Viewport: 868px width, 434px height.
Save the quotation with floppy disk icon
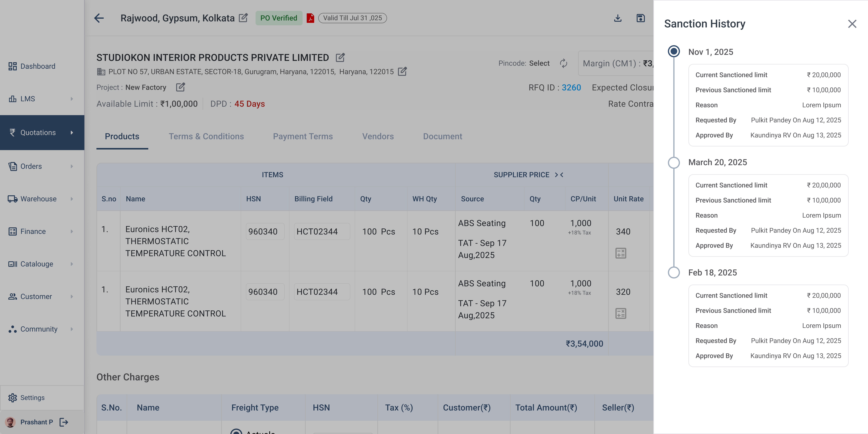641,18
